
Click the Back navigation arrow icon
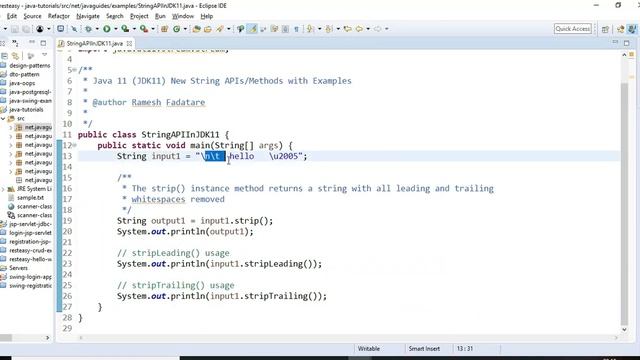(x=359, y=29)
